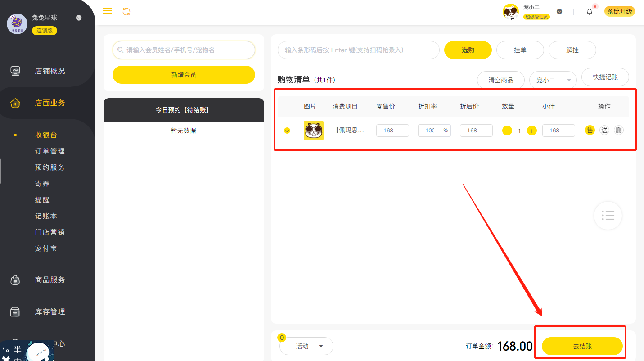Viewport: 644px width, 361px height.
Task: Open 寄养 submenu item
Action: 42,184
